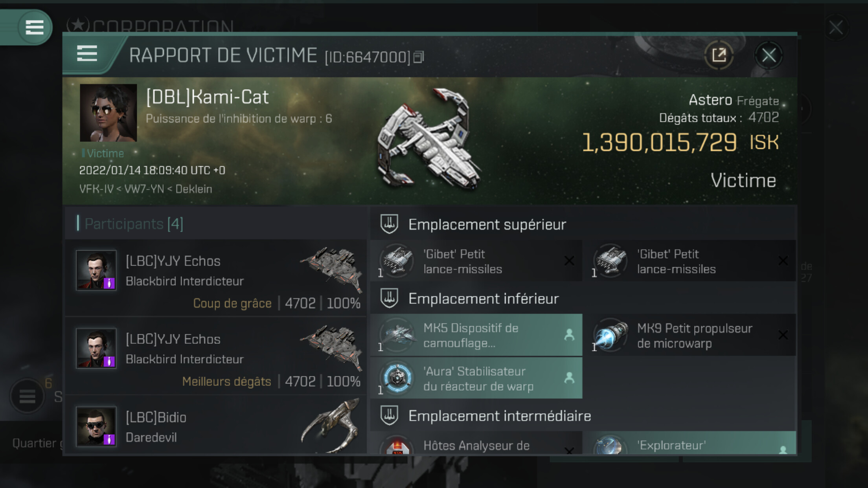Open the YJY Echos Meilleurs dégâts participant entry
This screenshot has width=868, height=488.
216,356
